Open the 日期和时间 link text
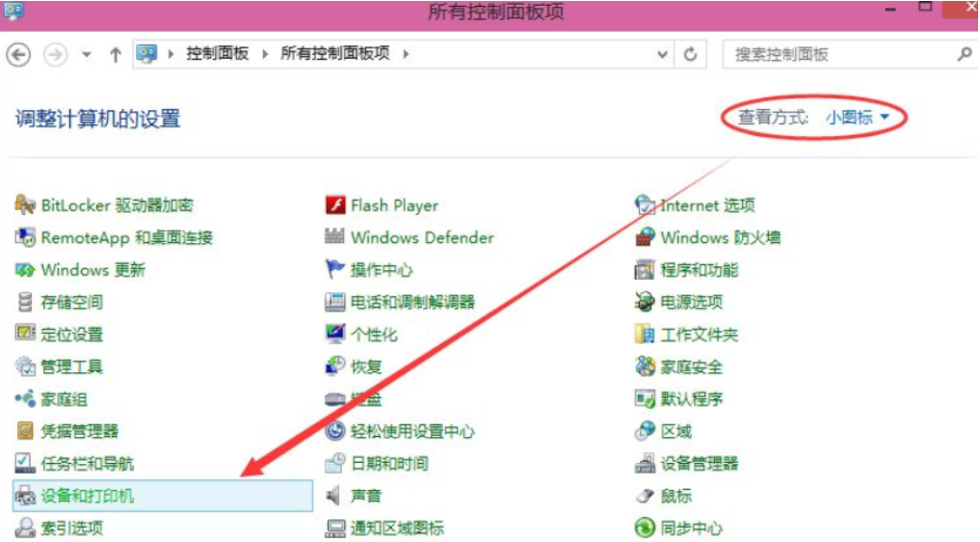 pyautogui.click(x=389, y=463)
